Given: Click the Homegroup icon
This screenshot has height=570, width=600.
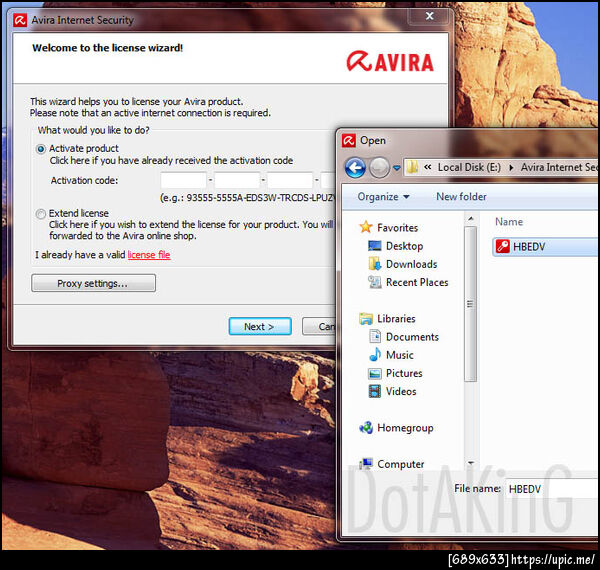Looking at the screenshot, I should 366,427.
